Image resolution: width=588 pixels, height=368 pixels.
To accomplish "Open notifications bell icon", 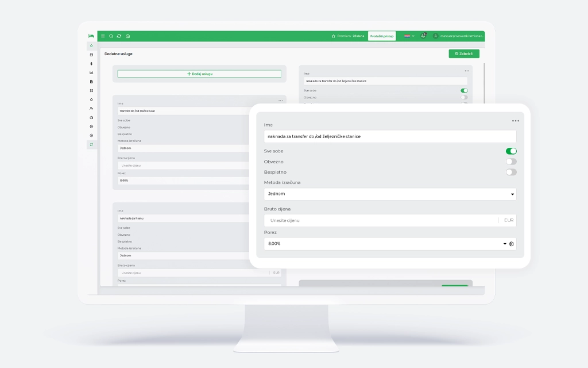I will coord(423,36).
